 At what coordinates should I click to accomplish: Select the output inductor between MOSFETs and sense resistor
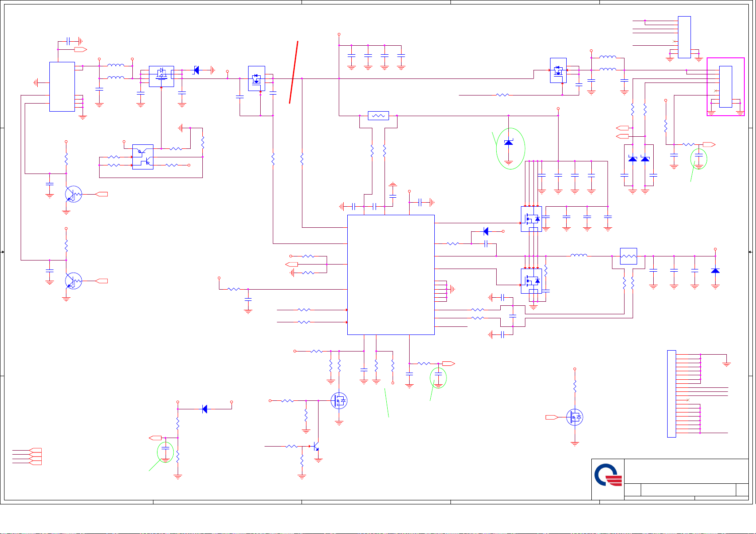tap(579, 256)
